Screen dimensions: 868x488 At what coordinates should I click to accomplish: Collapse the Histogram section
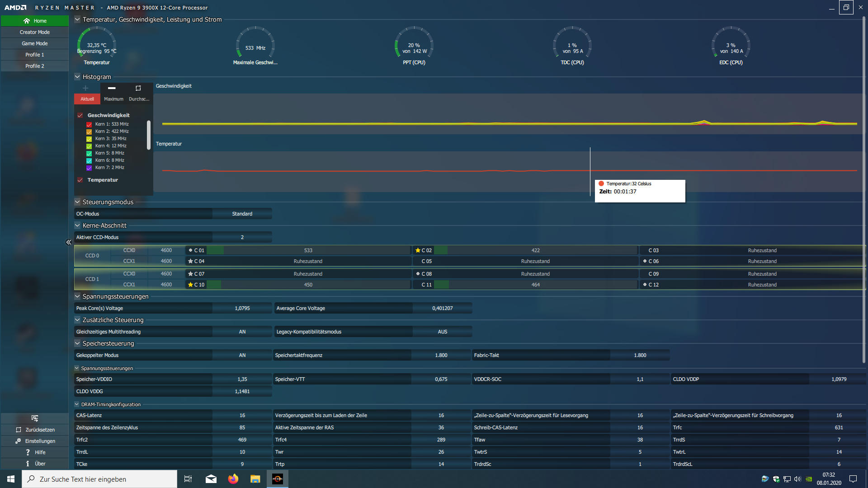click(x=77, y=77)
